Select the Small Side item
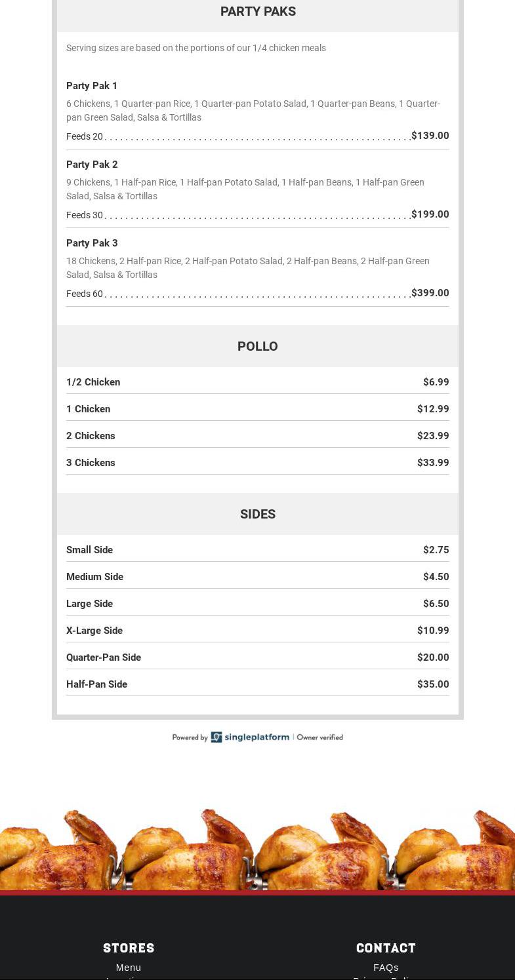Image resolution: width=515 pixels, height=980 pixels. click(x=89, y=550)
